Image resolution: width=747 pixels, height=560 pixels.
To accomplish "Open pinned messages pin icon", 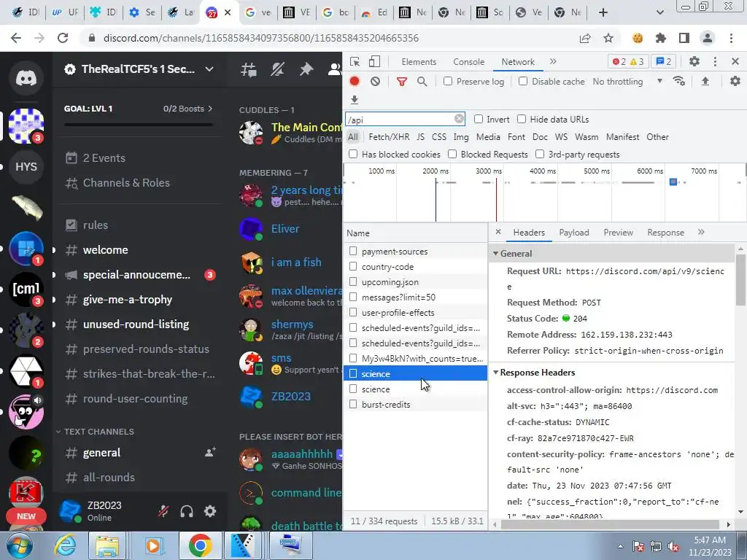I will (x=306, y=69).
